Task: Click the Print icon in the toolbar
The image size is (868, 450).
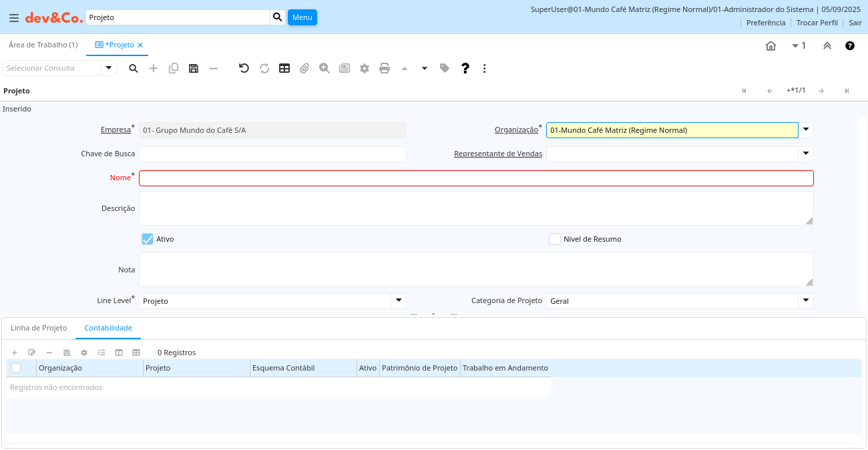Action: (x=385, y=68)
